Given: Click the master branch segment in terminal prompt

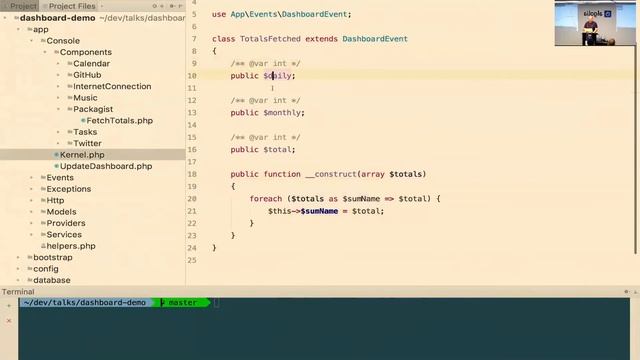Looking at the screenshot, I should [182, 302].
